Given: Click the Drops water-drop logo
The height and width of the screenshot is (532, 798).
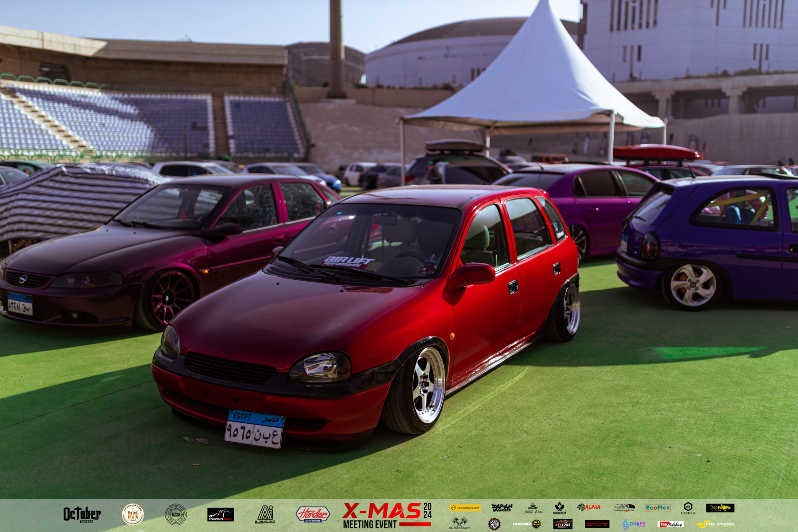Looking at the screenshot, I should 634,524.
